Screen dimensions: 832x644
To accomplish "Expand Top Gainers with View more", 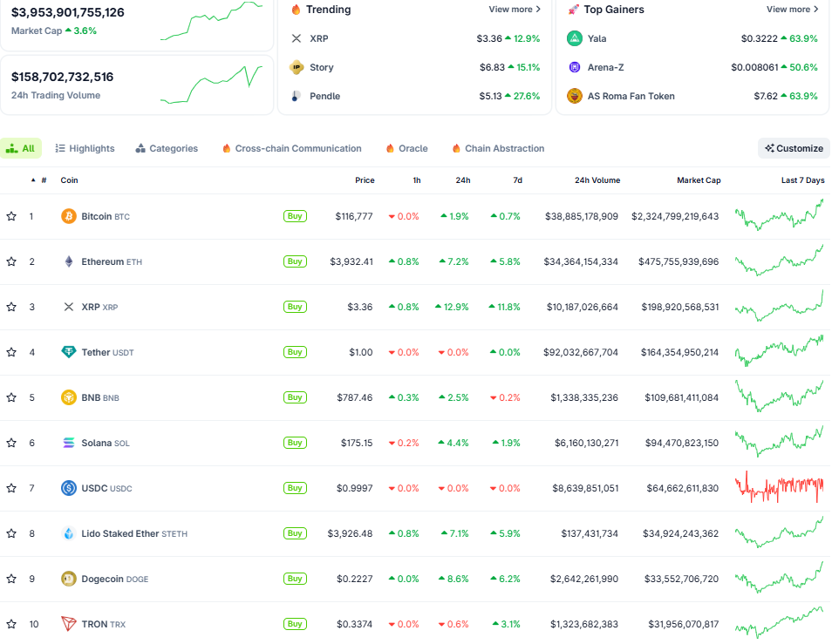I will [793, 10].
